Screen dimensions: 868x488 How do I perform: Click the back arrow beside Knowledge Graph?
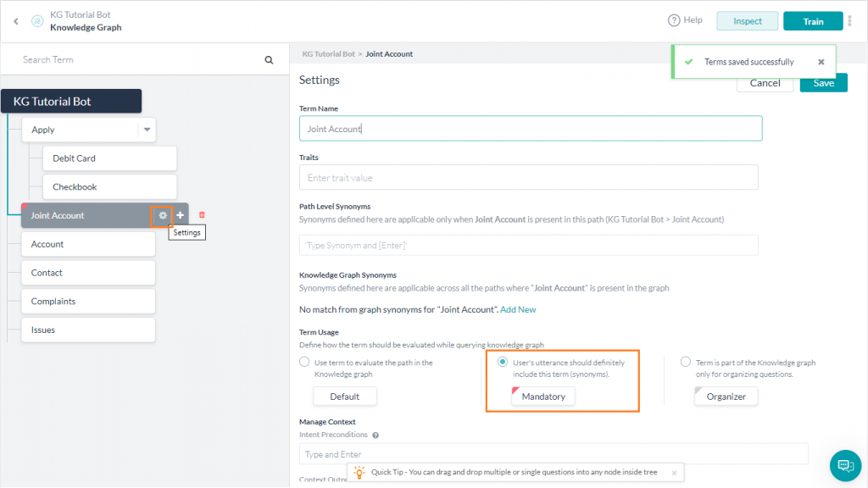[x=15, y=19]
